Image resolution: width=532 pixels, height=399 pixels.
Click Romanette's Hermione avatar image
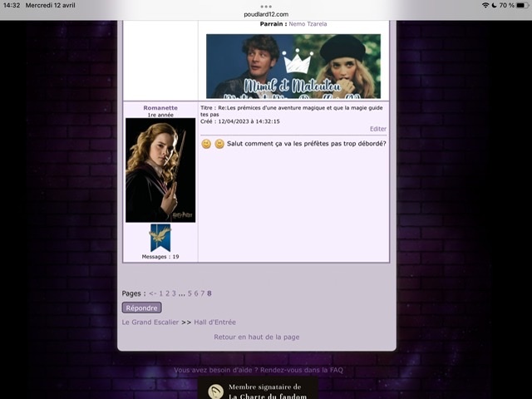[160, 170]
